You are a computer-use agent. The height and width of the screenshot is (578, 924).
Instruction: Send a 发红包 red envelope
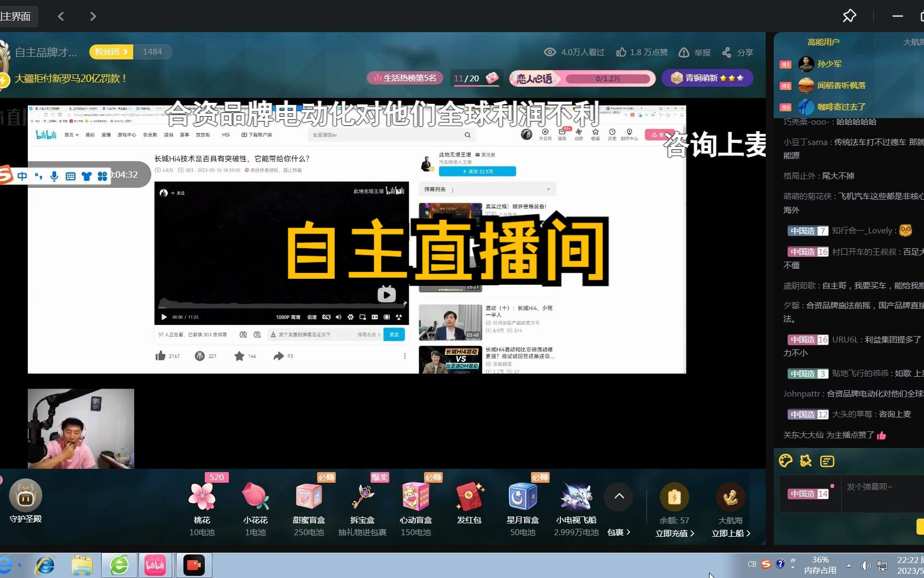coord(469,496)
